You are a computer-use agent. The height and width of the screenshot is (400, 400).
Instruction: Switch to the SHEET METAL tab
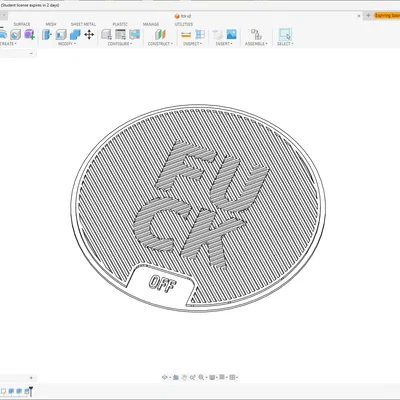click(83, 24)
